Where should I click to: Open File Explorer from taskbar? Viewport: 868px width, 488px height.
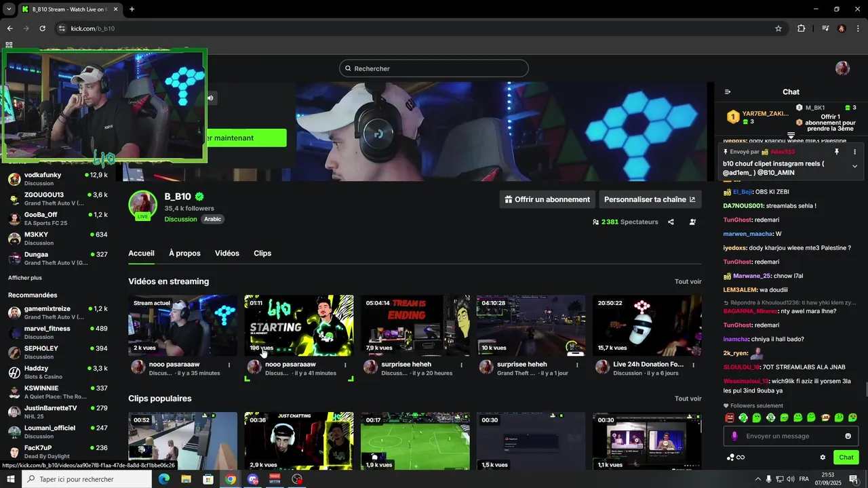coord(186,479)
